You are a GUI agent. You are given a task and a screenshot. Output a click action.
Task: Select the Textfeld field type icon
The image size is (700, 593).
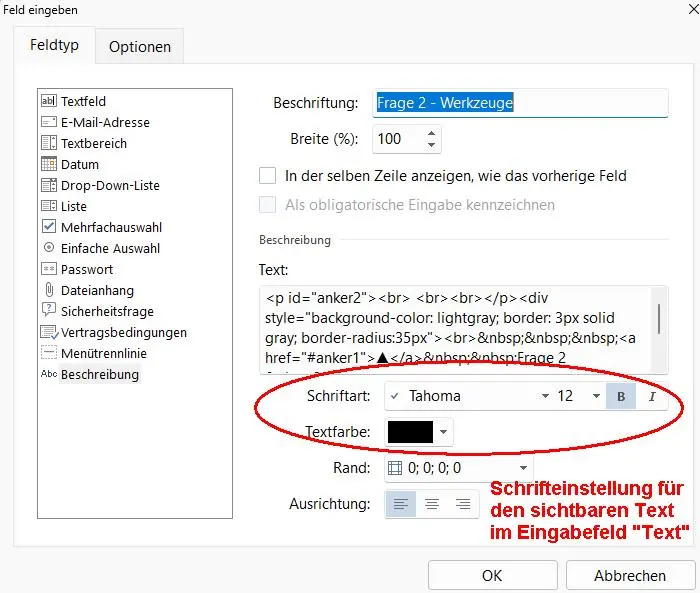click(x=49, y=101)
